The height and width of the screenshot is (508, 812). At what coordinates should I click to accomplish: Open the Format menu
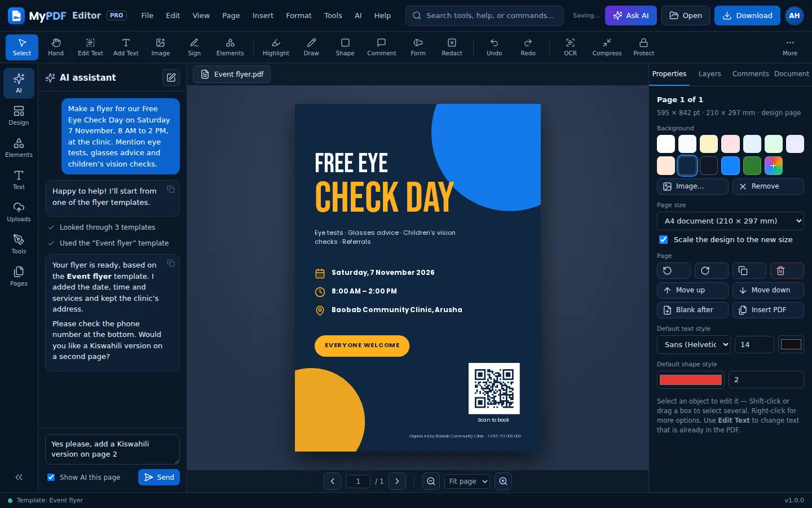tap(299, 15)
